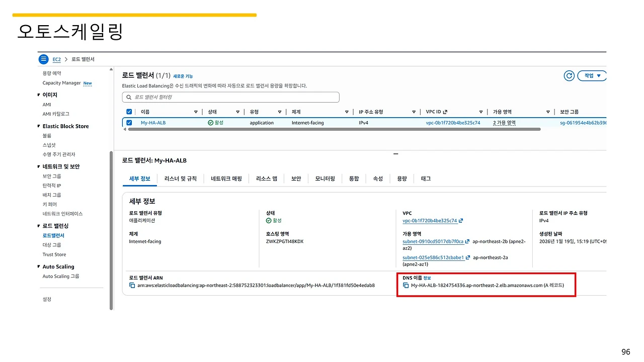This screenshot has width=644, height=362.
Task: Sort the table by IP 주소 유형 arrow
Action: [x=414, y=112]
